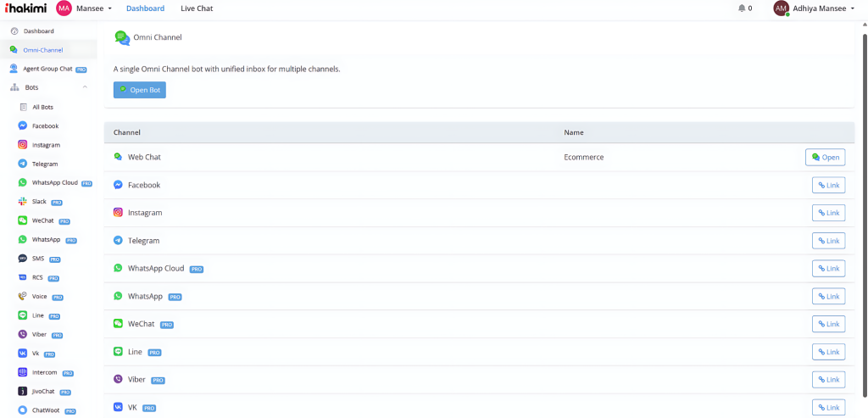Image resolution: width=868 pixels, height=418 pixels.
Task: Open the Live Chat tab
Action: (x=197, y=8)
